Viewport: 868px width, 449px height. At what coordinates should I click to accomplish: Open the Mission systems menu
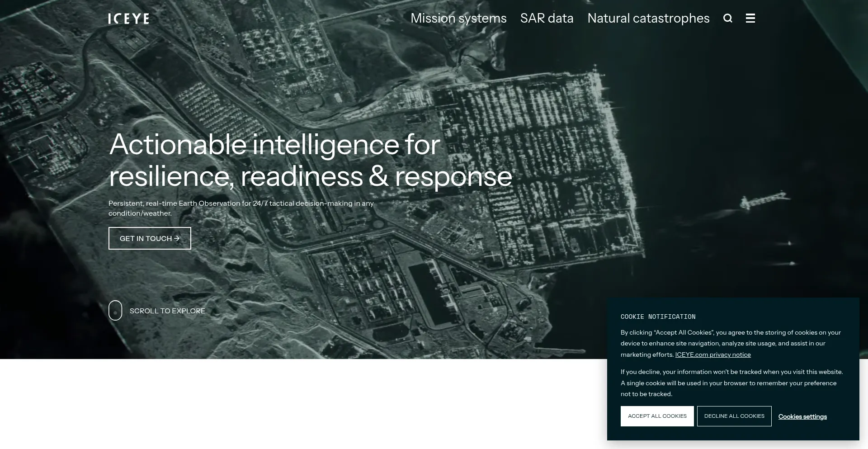coord(458,18)
